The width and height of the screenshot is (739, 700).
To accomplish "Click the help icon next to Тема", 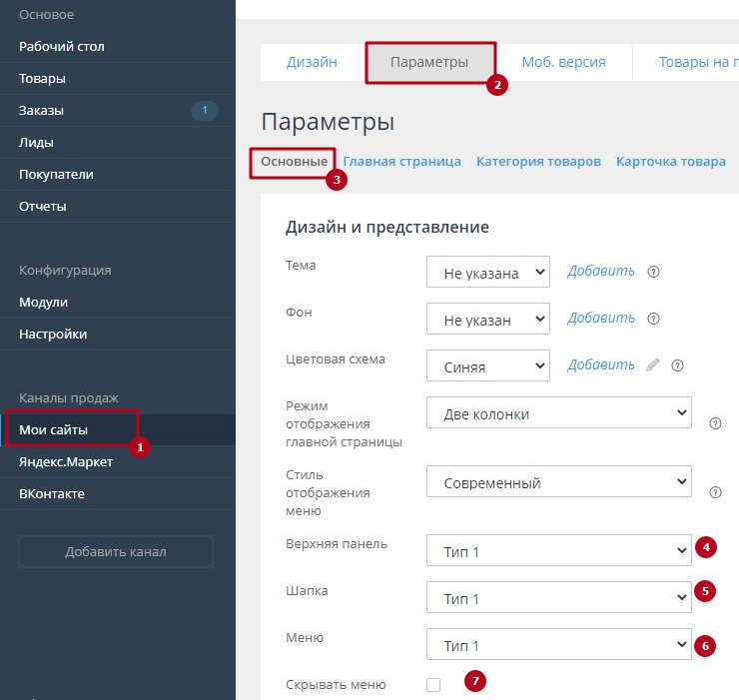I will pos(654,272).
